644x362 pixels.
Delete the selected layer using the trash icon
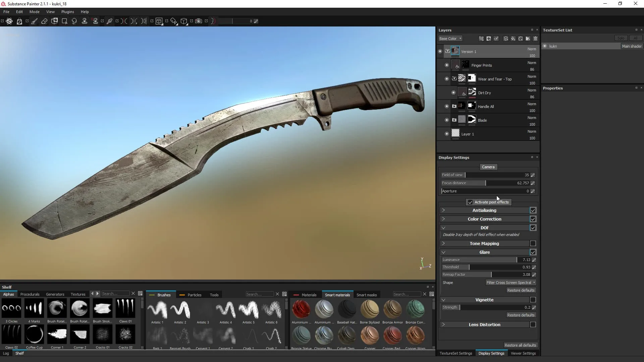pos(535,39)
